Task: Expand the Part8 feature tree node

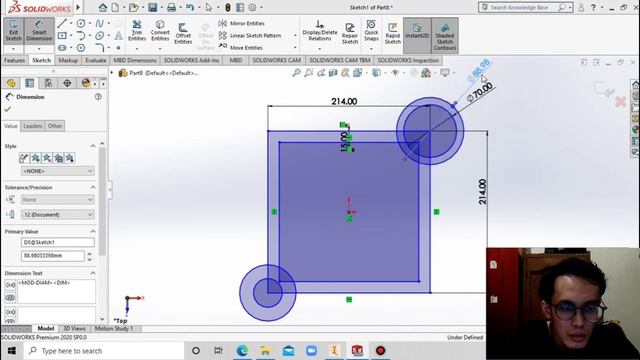Action: point(112,73)
